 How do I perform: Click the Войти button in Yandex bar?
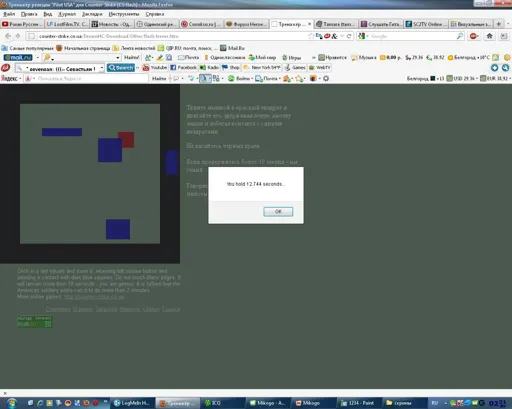coord(240,78)
